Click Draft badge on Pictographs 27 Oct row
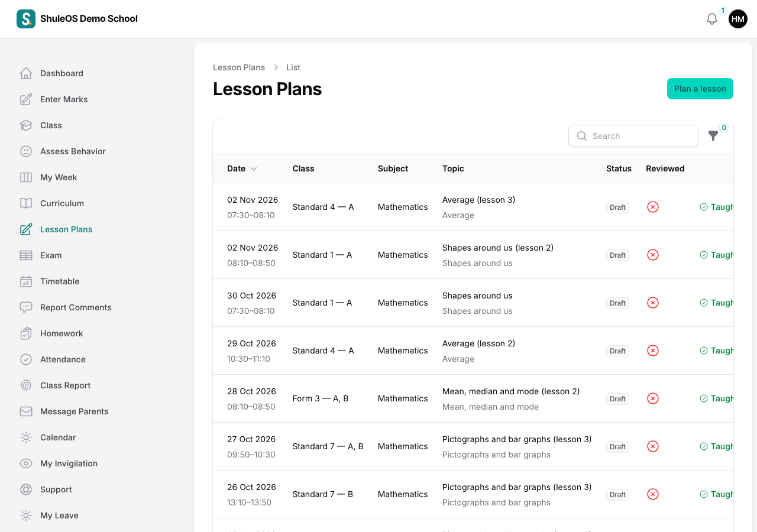The image size is (757, 532). click(x=617, y=447)
